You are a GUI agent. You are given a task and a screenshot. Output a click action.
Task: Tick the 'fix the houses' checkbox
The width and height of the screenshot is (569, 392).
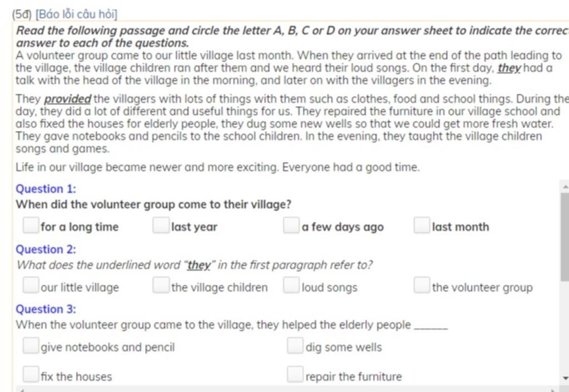(x=31, y=375)
